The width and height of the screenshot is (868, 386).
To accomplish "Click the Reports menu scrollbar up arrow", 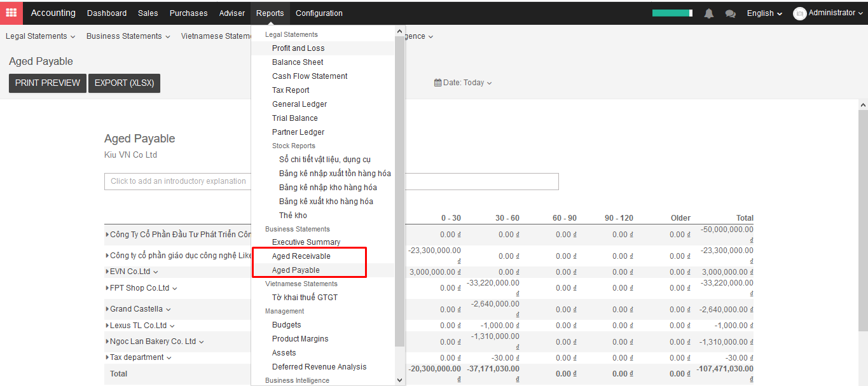I will pyautogui.click(x=399, y=31).
